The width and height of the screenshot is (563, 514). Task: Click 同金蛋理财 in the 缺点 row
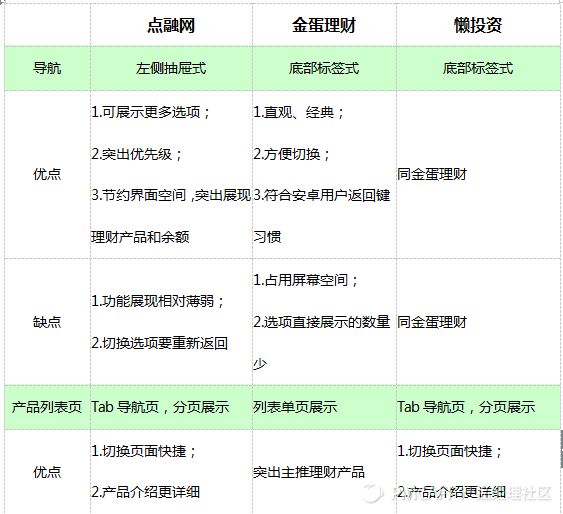[432, 322]
